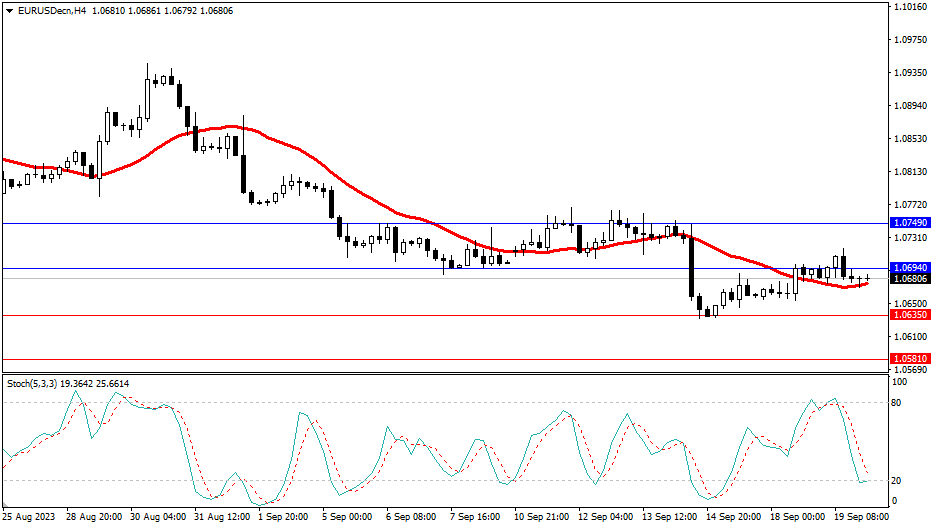The height and width of the screenshot is (527, 934).
Task: Select the 1.06350 support level label
Action: pyautogui.click(x=909, y=315)
